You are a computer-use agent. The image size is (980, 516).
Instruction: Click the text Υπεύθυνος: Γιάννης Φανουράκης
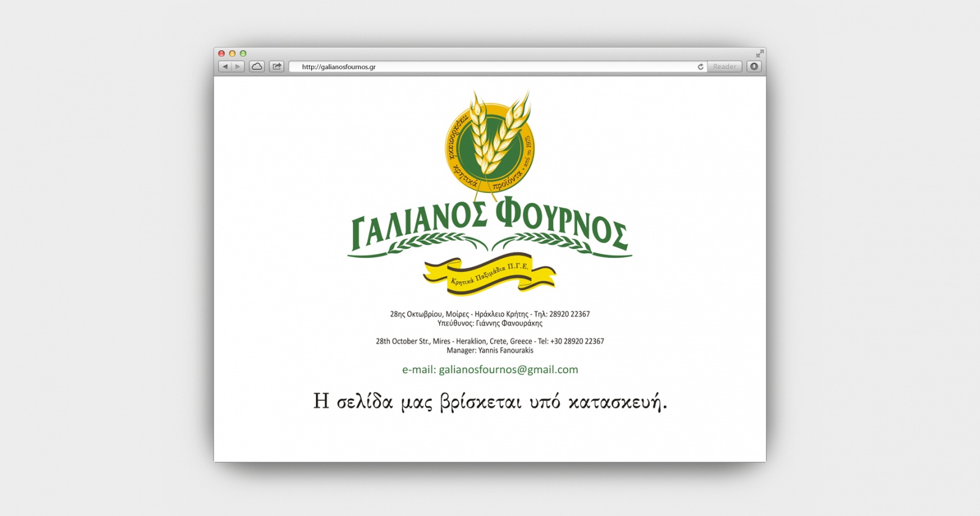490,323
